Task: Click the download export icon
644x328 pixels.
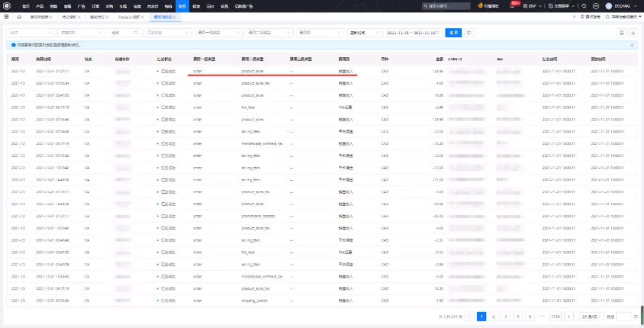Action: pyautogui.click(x=633, y=32)
